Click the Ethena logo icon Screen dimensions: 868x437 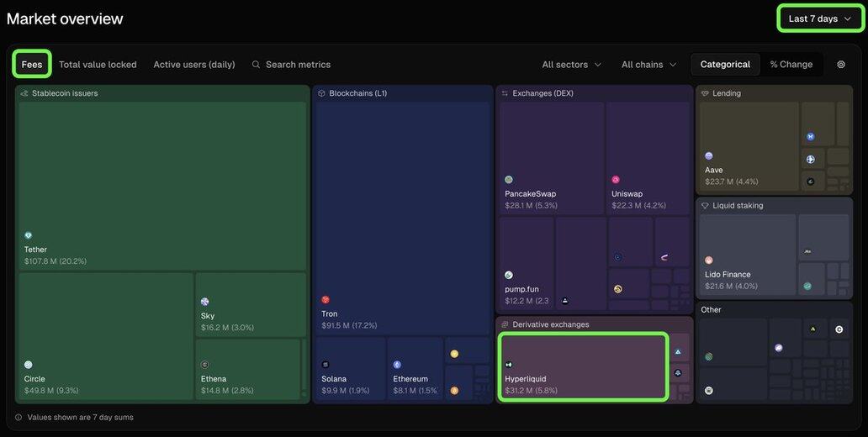205,365
